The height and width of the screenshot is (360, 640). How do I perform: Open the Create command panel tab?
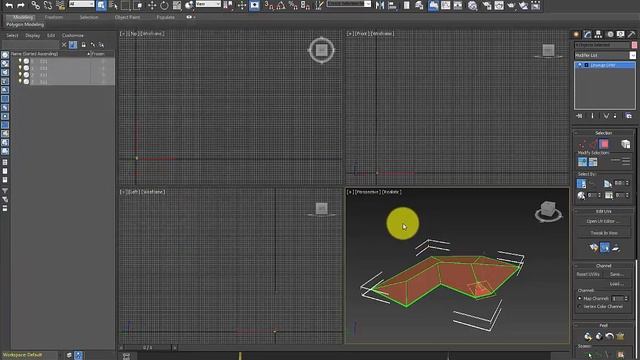click(576, 34)
